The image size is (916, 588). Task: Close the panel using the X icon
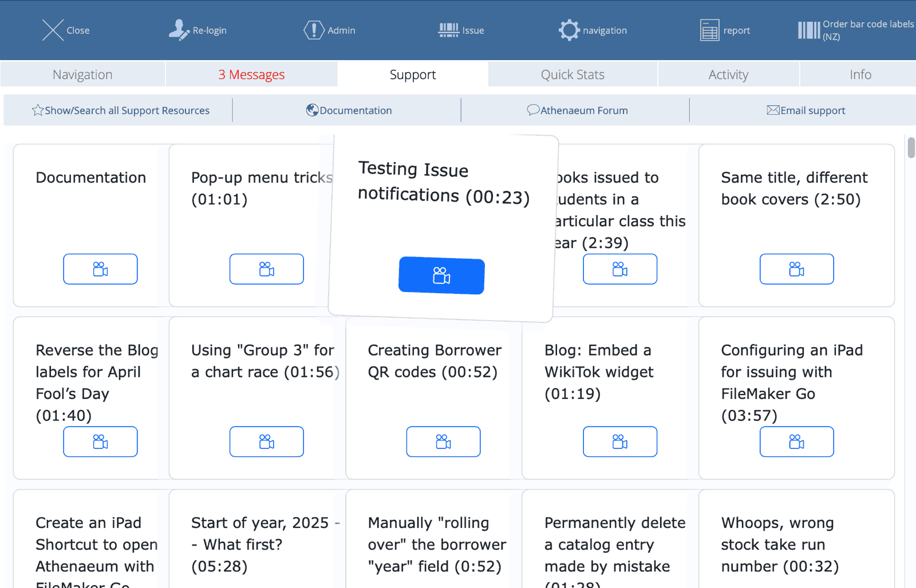53,30
